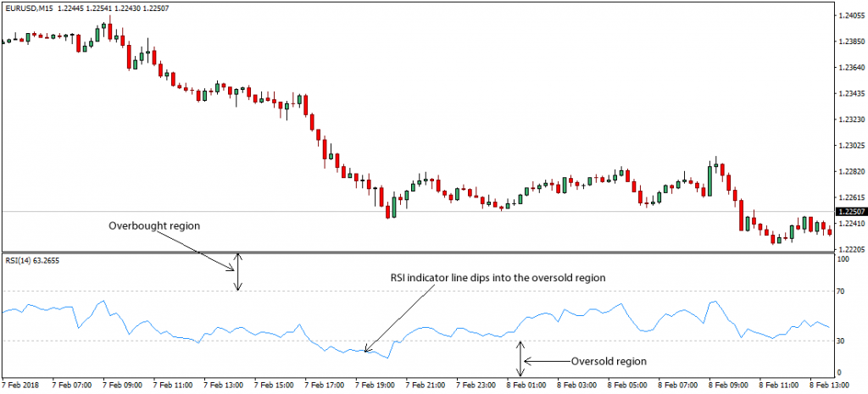Click the 7 Feb 2018 time label
This screenshot has height=394, width=868.
click(x=20, y=385)
